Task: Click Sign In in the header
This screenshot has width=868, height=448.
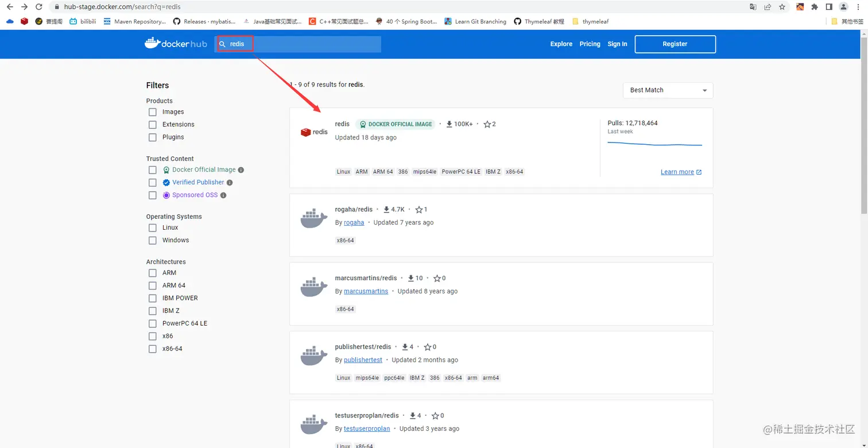Action: 617,44
